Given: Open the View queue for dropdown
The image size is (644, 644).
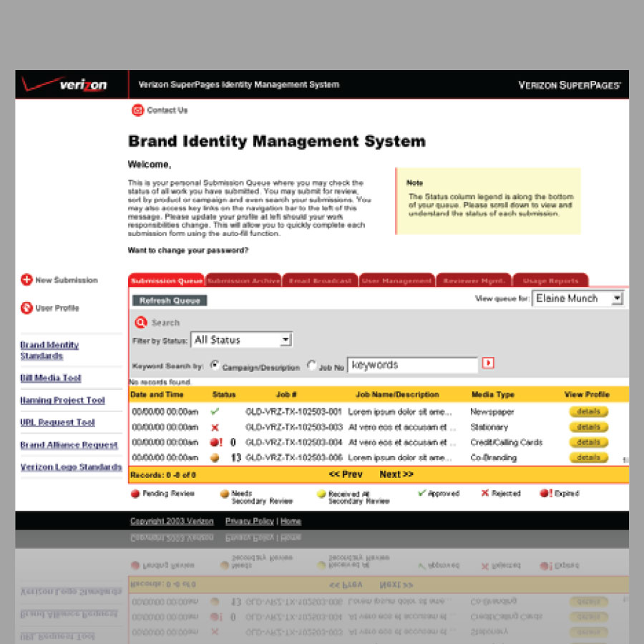Looking at the screenshot, I should point(578,298).
